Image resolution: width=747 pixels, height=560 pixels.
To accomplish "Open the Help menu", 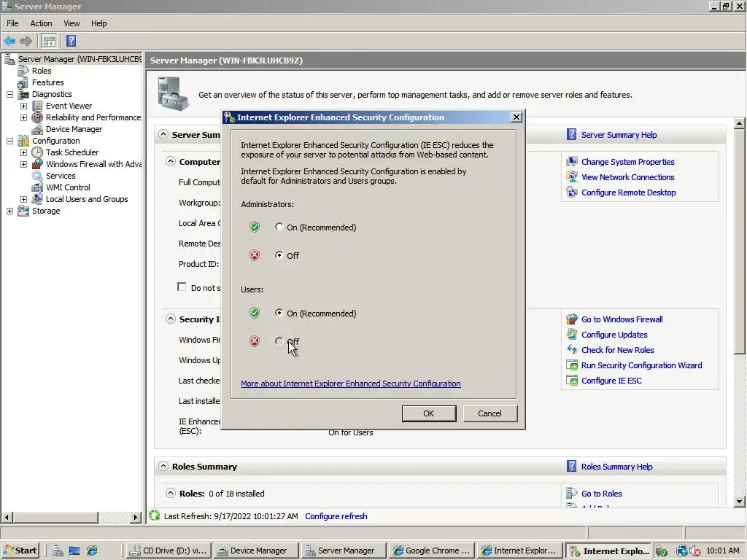I will point(99,23).
